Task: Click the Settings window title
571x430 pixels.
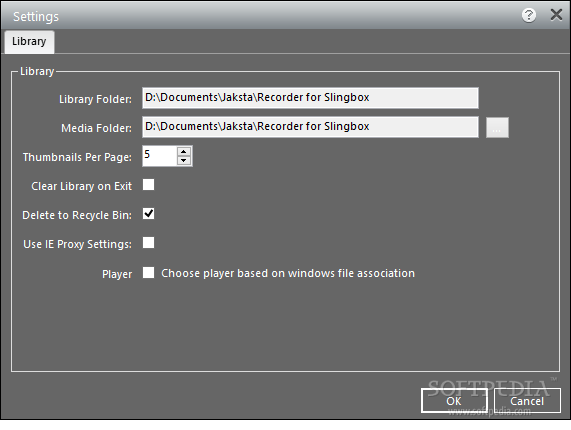Action: (x=36, y=17)
